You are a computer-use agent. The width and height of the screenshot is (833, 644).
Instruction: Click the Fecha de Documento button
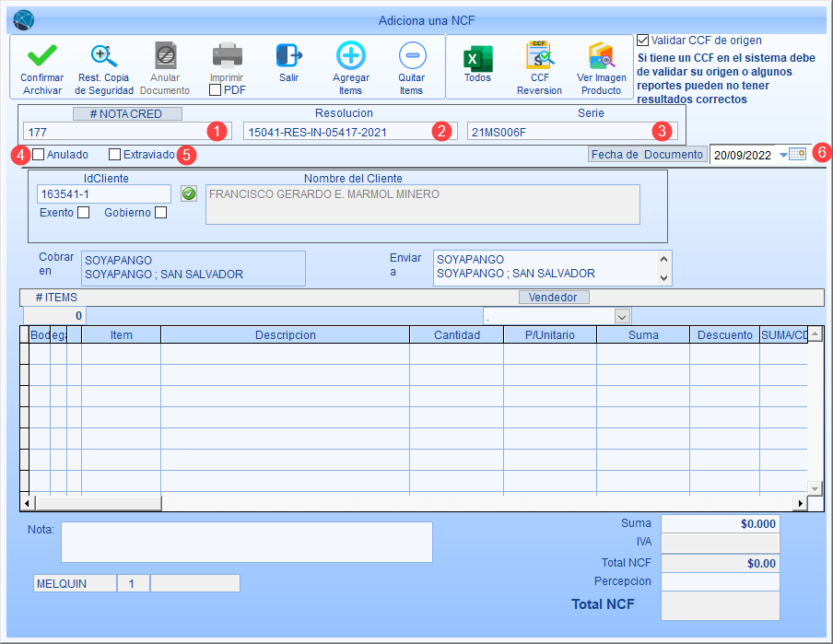[647, 154]
